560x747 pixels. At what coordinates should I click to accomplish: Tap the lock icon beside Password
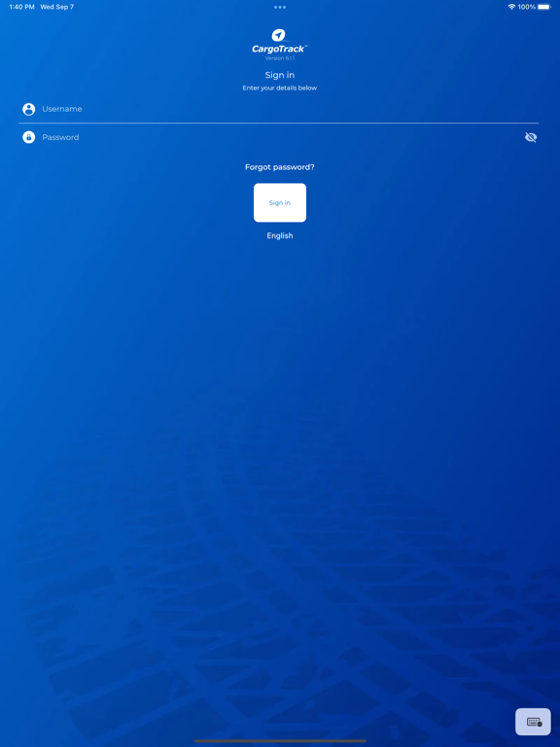29,137
